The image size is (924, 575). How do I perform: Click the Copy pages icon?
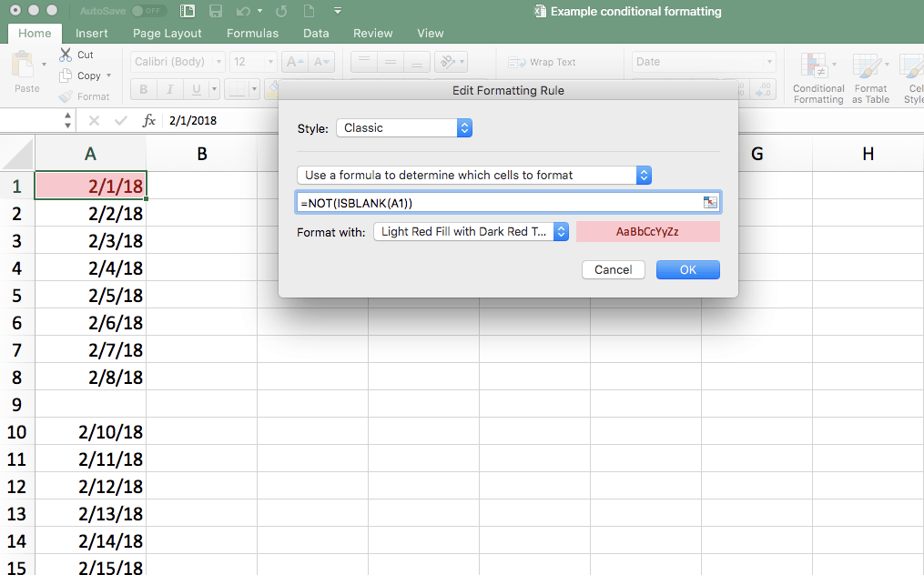66,76
